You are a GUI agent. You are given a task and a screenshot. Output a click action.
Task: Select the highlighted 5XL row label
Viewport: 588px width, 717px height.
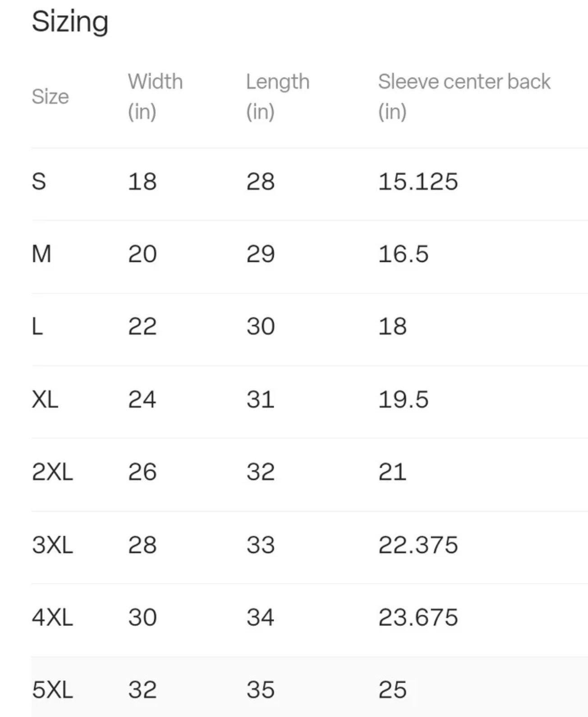[52, 689]
